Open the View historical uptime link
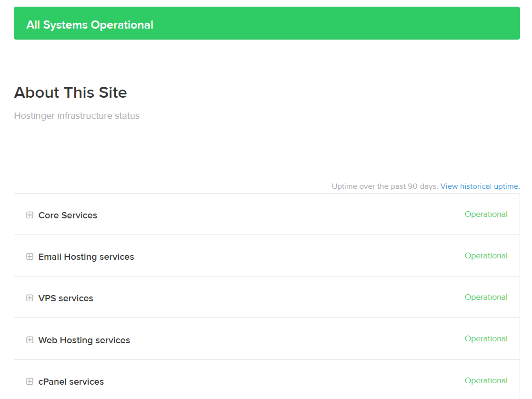532x399 pixels. (x=480, y=186)
